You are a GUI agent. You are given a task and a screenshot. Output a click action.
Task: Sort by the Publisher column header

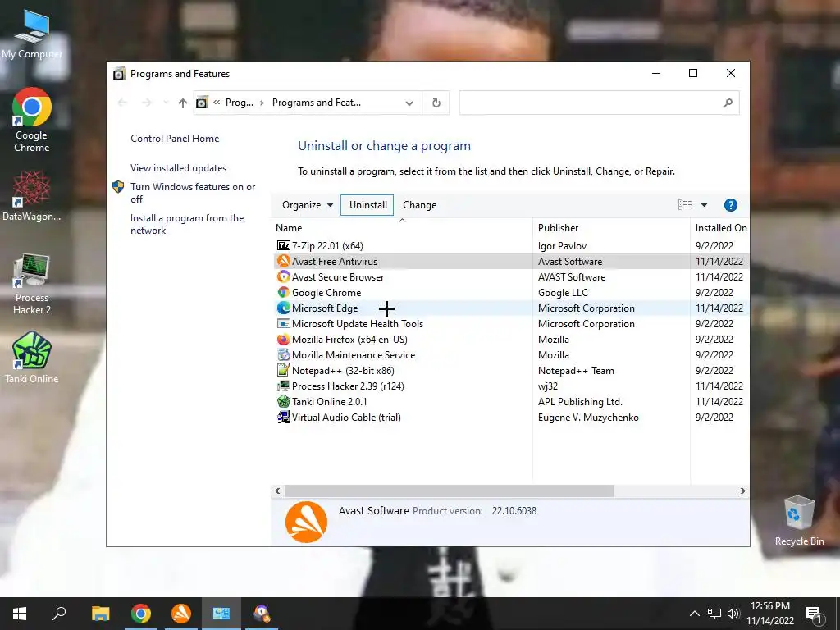611,228
